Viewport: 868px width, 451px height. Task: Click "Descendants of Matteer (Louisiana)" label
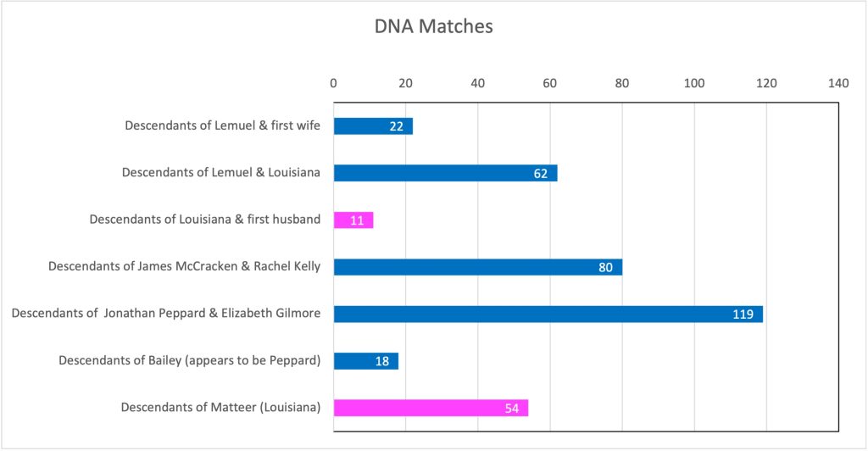pos(220,408)
